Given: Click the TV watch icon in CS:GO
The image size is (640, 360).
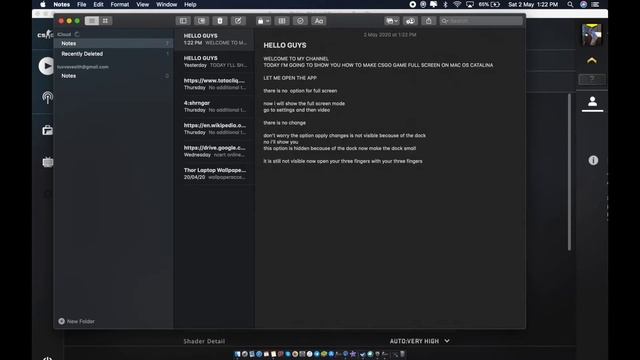Looking at the screenshot, I should 48,162.
